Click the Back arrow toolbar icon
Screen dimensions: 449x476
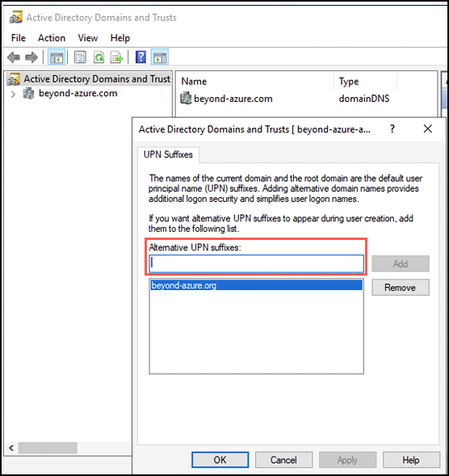click(14, 57)
